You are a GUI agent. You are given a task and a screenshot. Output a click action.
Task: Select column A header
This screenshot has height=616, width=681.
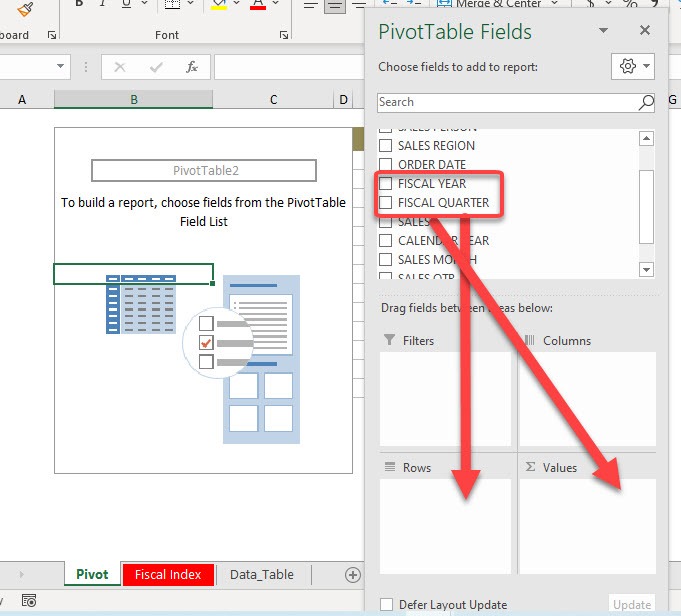(22, 100)
